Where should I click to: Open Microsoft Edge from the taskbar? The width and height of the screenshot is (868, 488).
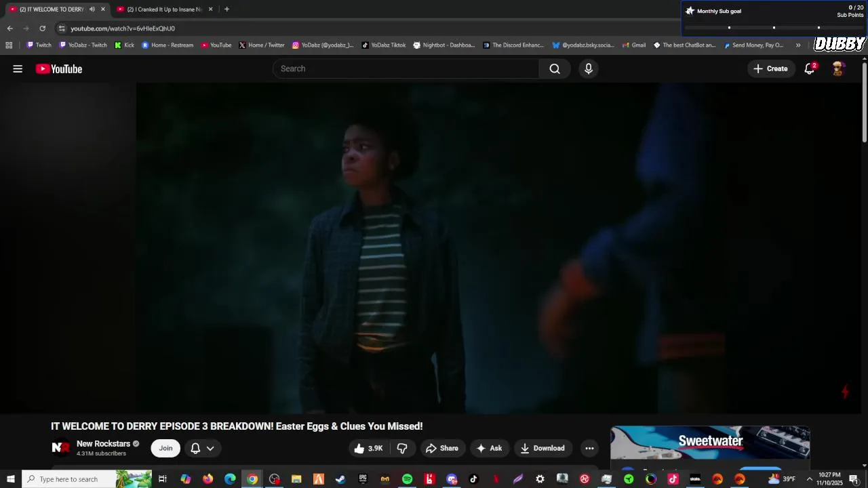(230, 479)
